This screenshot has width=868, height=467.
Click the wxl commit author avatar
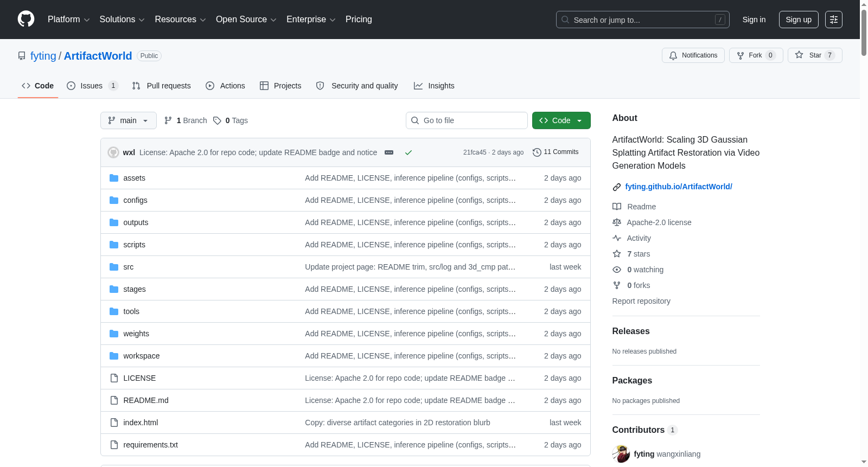point(113,152)
